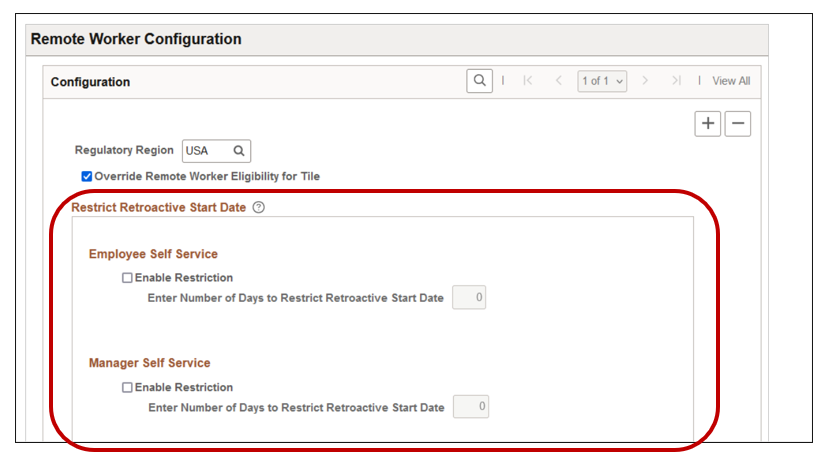Add a new configuration row
Image resolution: width=825 pixels, height=463 pixels.
point(708,123)
